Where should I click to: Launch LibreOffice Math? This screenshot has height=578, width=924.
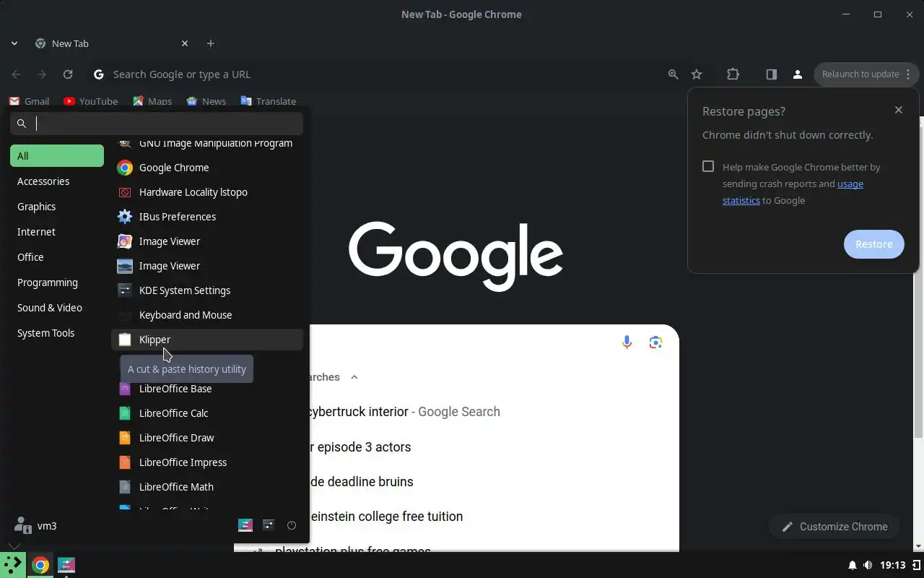click(x=207, y=487)
